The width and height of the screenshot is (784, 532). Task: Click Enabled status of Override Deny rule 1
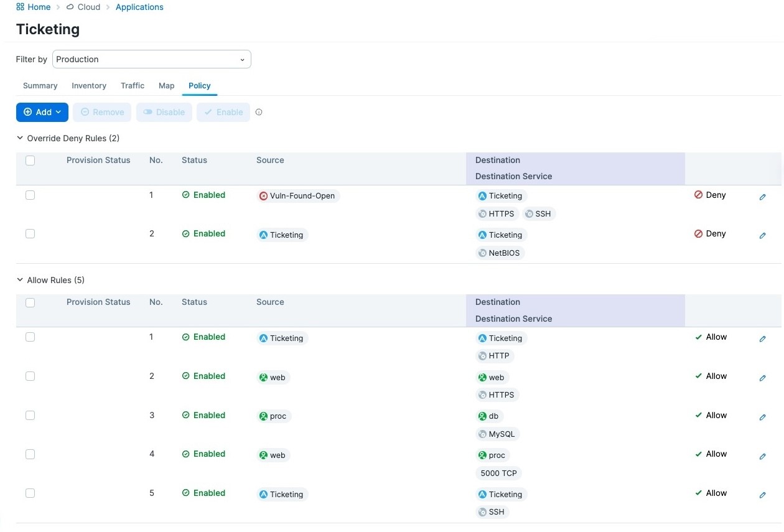click(203, 195)
